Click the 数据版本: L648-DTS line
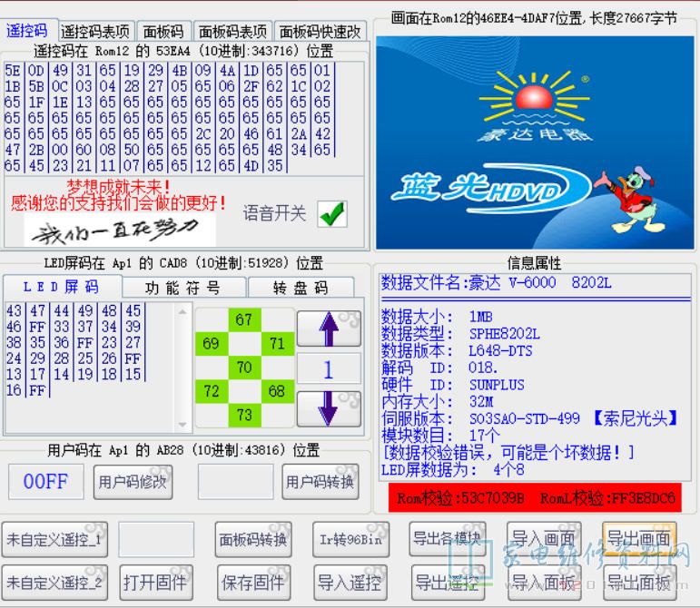Image resolution: width=700 pixels, height=608 pixels. pos(457,350)
